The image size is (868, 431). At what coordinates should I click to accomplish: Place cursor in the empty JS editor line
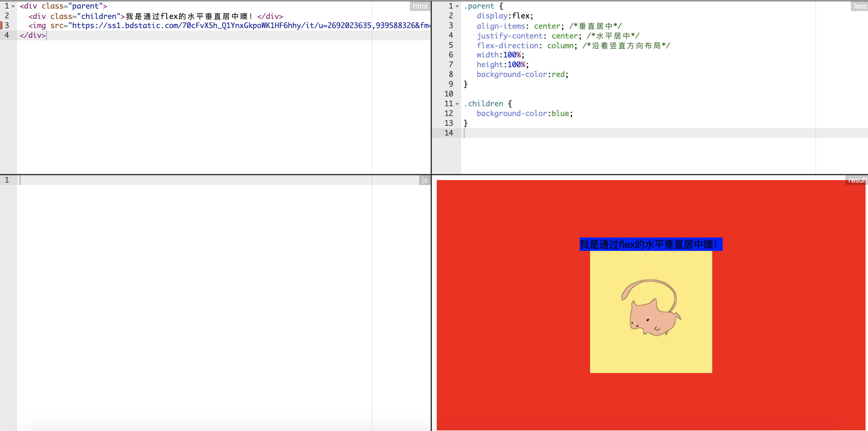(169, 180)
